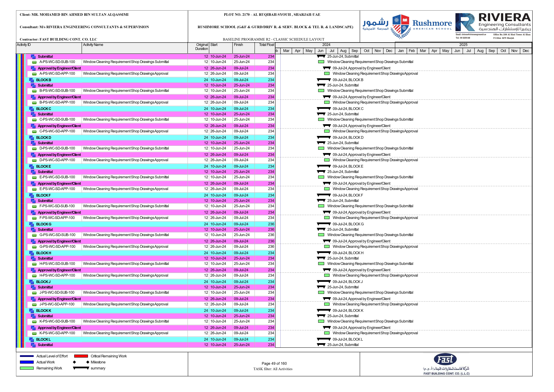Click the Original Duration column header

(x=198, y=48)
